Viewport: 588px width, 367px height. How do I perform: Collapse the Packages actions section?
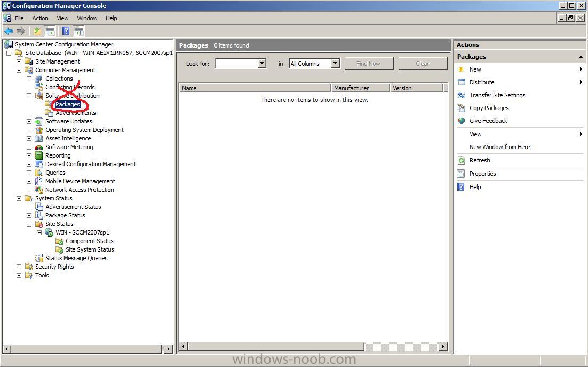[581, 57]
